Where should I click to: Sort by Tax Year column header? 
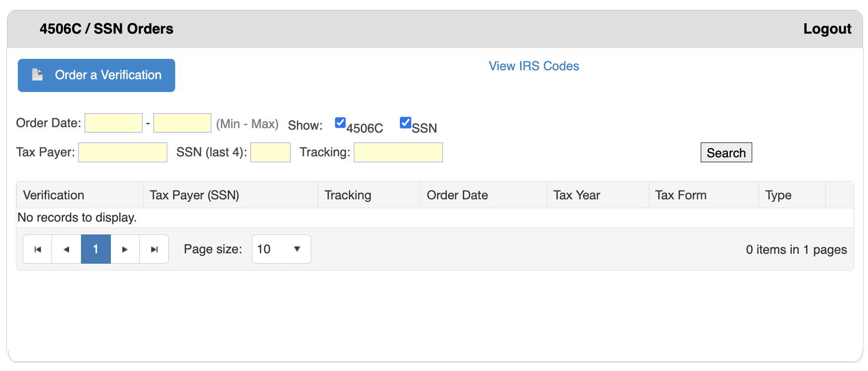point(577,195)
